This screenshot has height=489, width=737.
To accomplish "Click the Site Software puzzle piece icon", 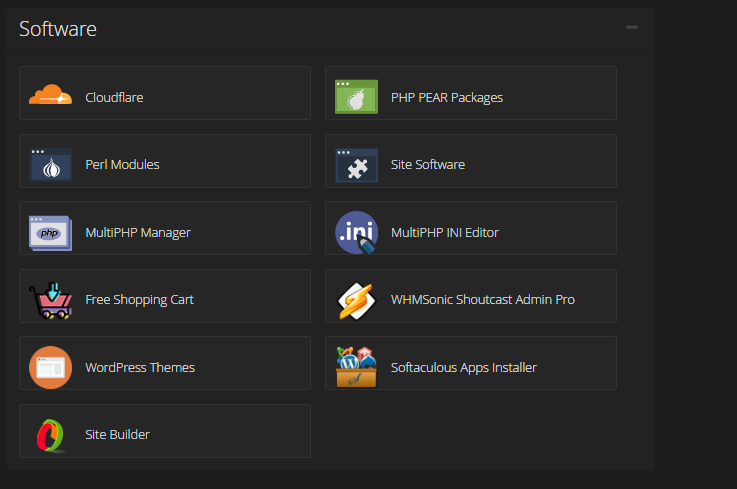I will pos(356,165).
